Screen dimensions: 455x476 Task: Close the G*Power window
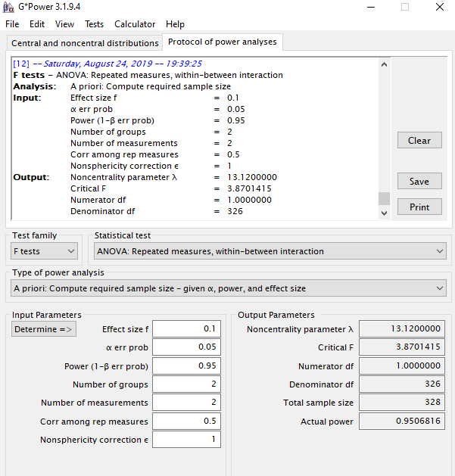[x=440, y=7]
